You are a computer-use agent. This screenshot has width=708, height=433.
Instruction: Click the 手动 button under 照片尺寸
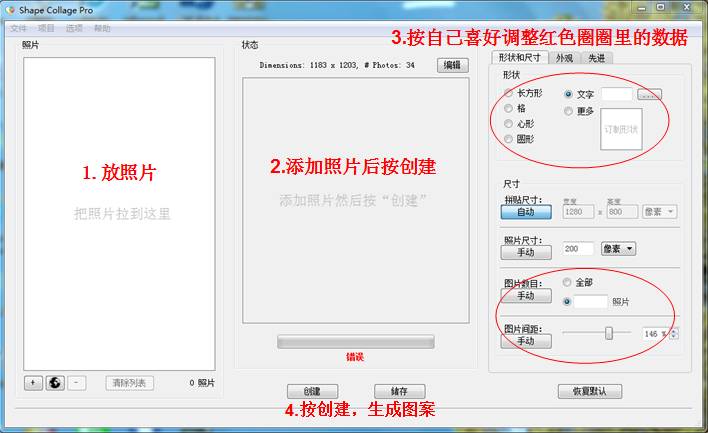pos(526,252)
